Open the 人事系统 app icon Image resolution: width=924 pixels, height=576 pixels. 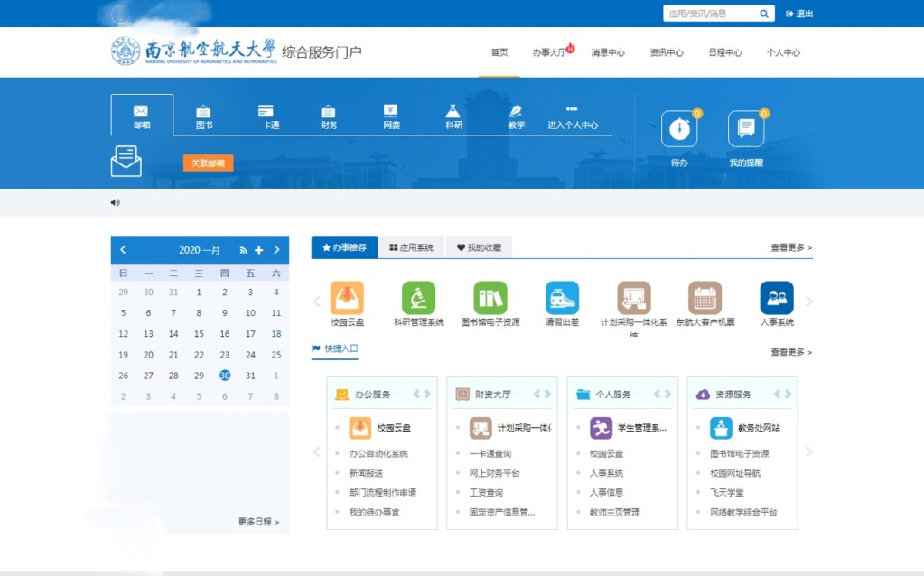pyautogui.click(x=777, y=298)
